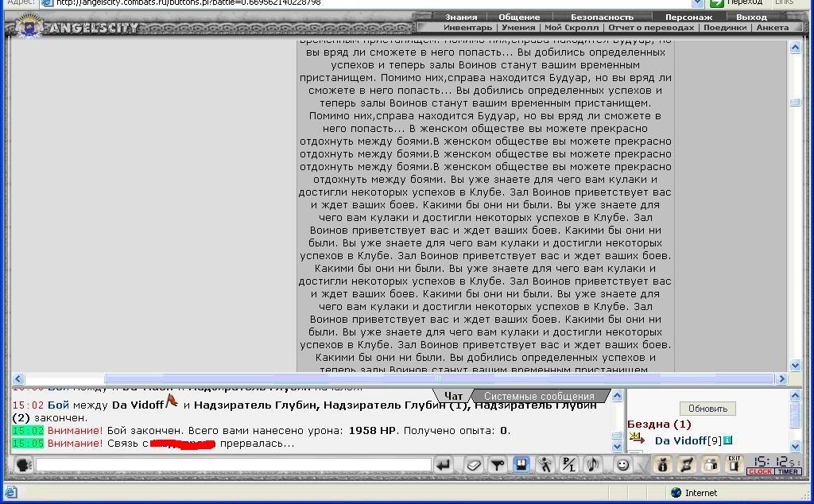
Task: Click the Бездна (1) room header
Action: (659, 424)
